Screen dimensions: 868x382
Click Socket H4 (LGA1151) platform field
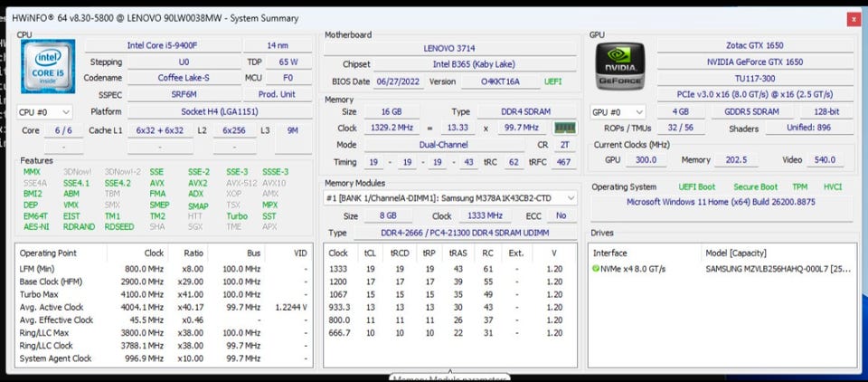coord(219,111)
